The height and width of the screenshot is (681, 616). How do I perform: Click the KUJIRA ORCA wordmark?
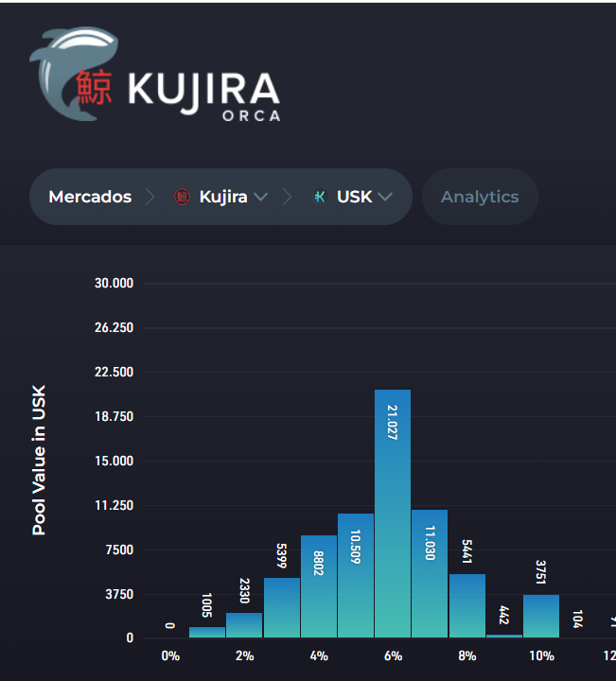tap(203, 96)
